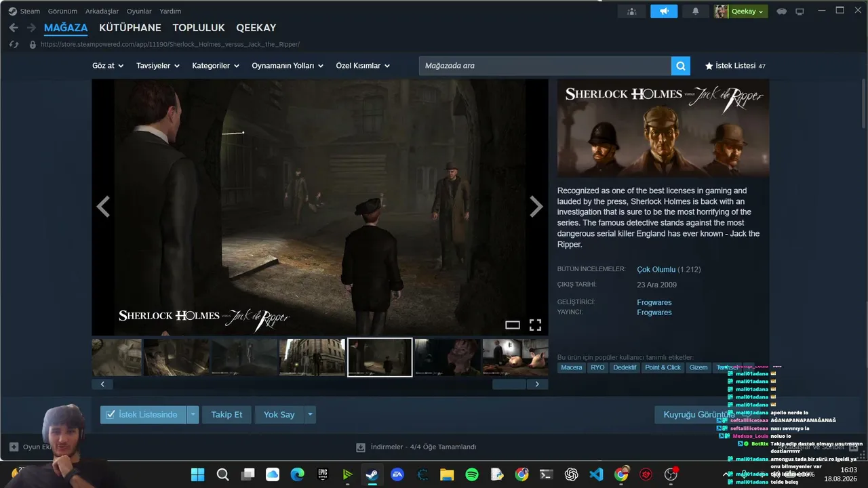Screen dimensions: 868x488
Task: Click the RYO tag
Action: [x=597, y=367]
